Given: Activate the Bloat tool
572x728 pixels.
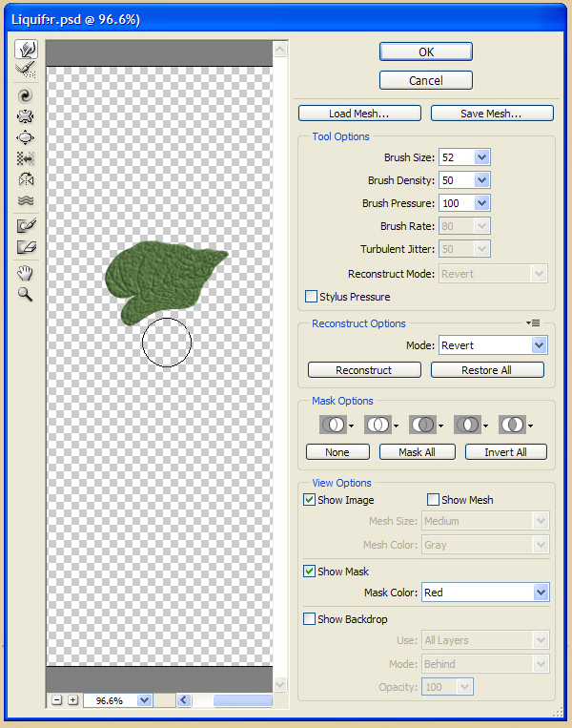Looking at the screenshot, I should coord(26,137).
